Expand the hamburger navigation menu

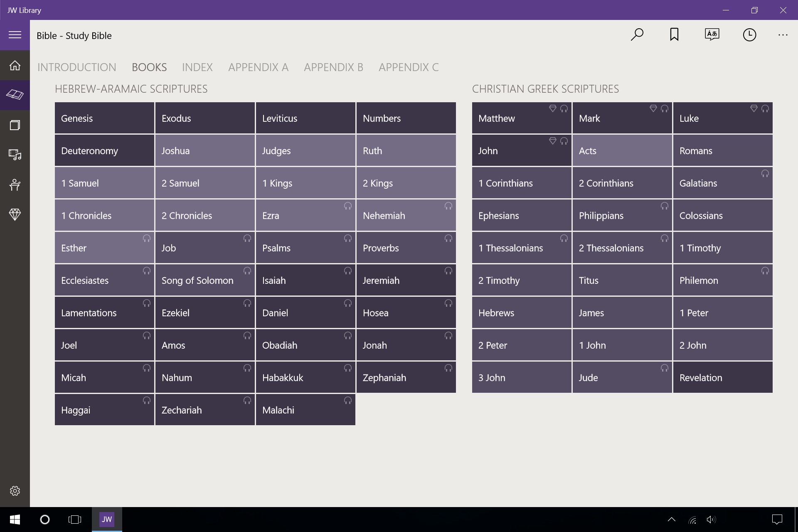tap(15, 35)
